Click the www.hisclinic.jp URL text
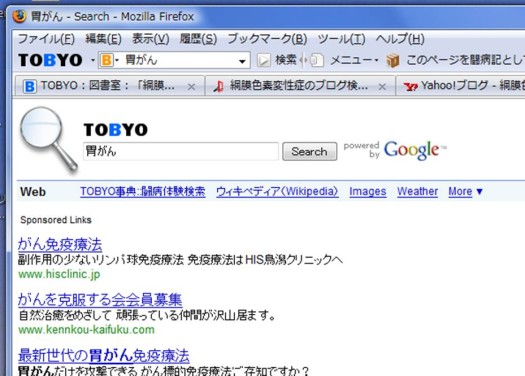This screenshot has width=525, height=376. tap(59, 274)
